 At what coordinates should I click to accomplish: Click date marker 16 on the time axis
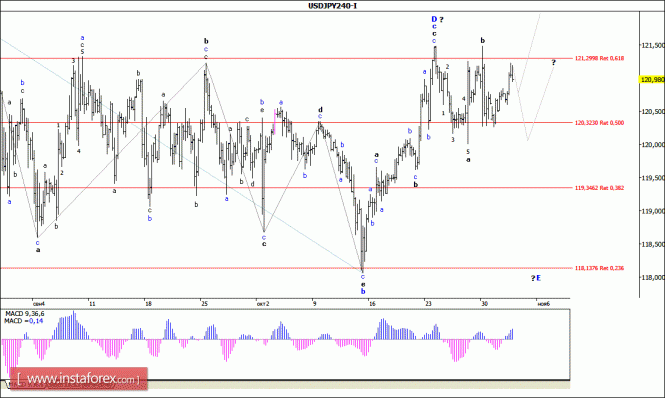372,303
